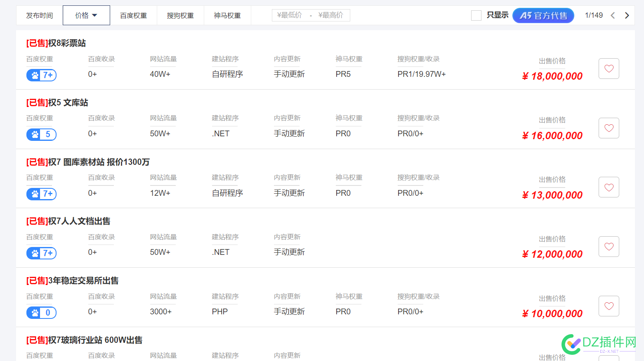The height and width of the screenshot is (361, 644).
Task: Click price ¥ 12,000,000
Action: pyautogui.click(x=552, y=254)
